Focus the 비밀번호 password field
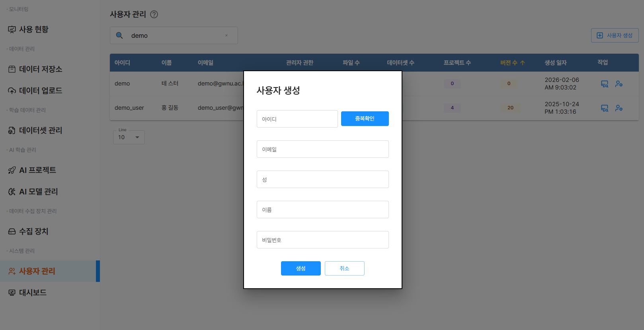The height and width of the screenshot is (330, 644). (x=323, y=240)
